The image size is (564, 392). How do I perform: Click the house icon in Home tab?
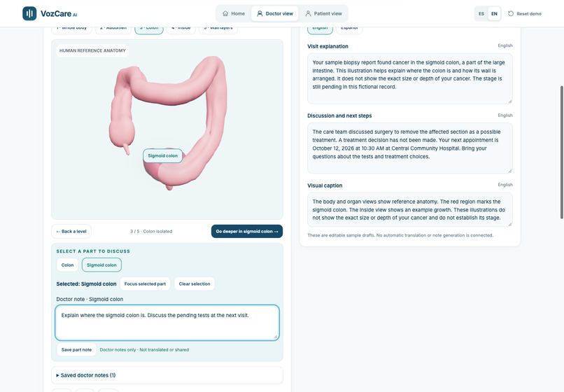point(225,14)
